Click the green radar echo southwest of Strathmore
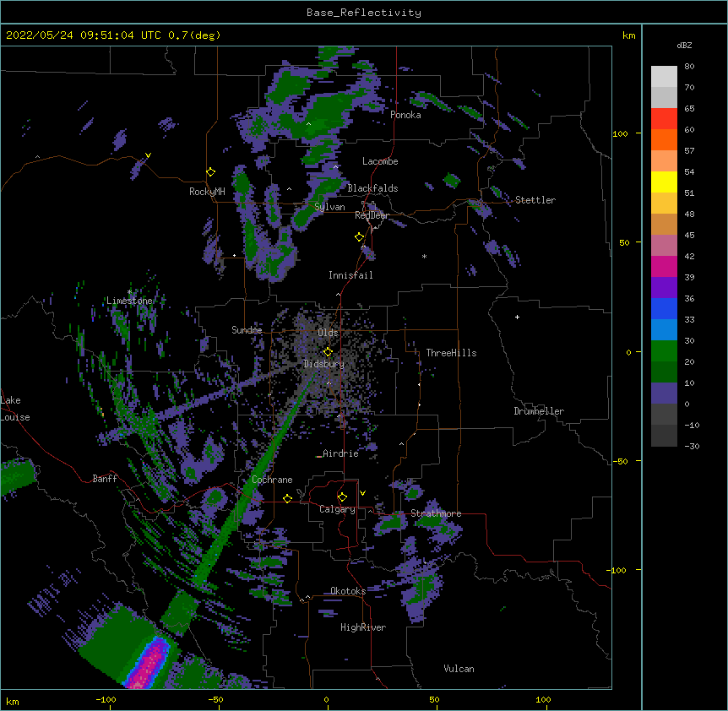The image size is (728, 711). tap(391, 523)
